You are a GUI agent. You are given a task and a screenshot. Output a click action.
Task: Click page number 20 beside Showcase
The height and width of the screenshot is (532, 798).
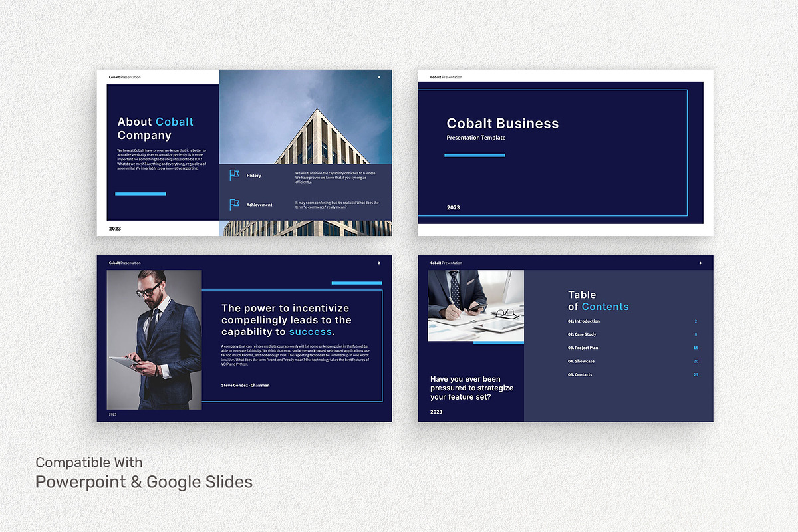[696, 361]
